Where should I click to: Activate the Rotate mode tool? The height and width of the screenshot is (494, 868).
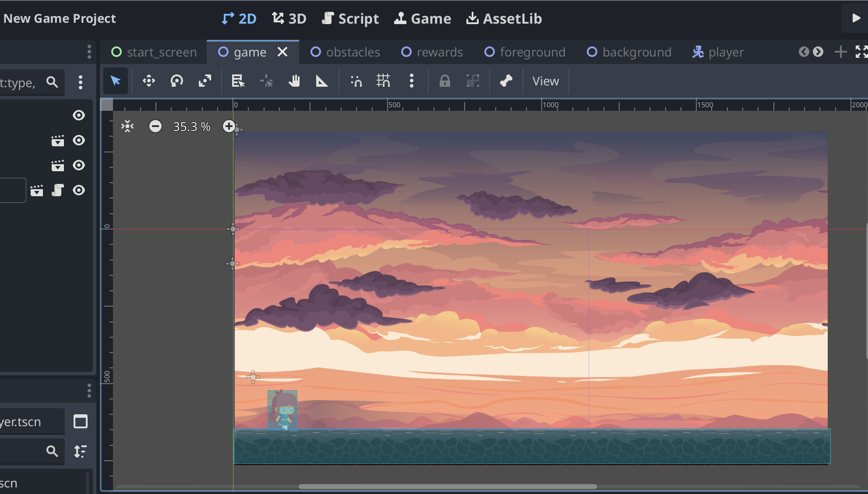(x=177, y=81)
